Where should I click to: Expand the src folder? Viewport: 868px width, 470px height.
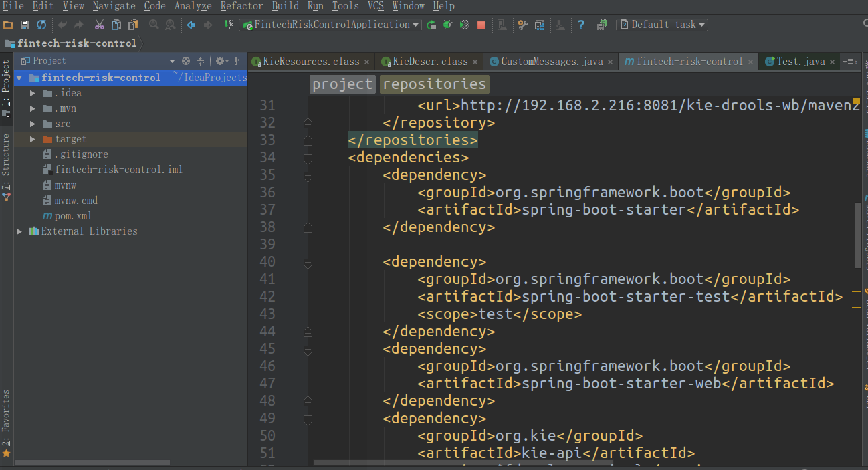pos(33,124)
